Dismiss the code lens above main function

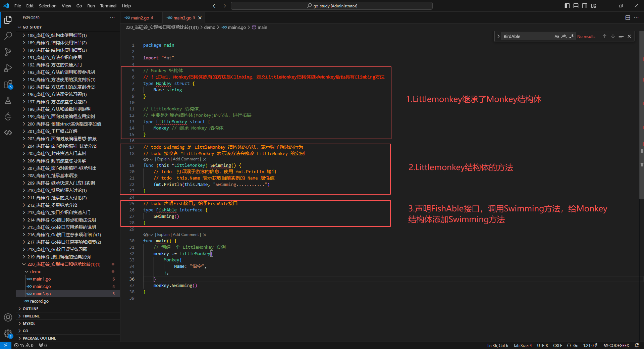tap(205, 235)
